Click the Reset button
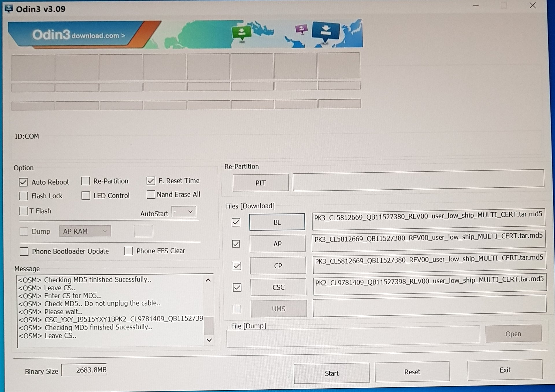The height and width of the screenshot is (392, 555). click(x=412, y=372)
